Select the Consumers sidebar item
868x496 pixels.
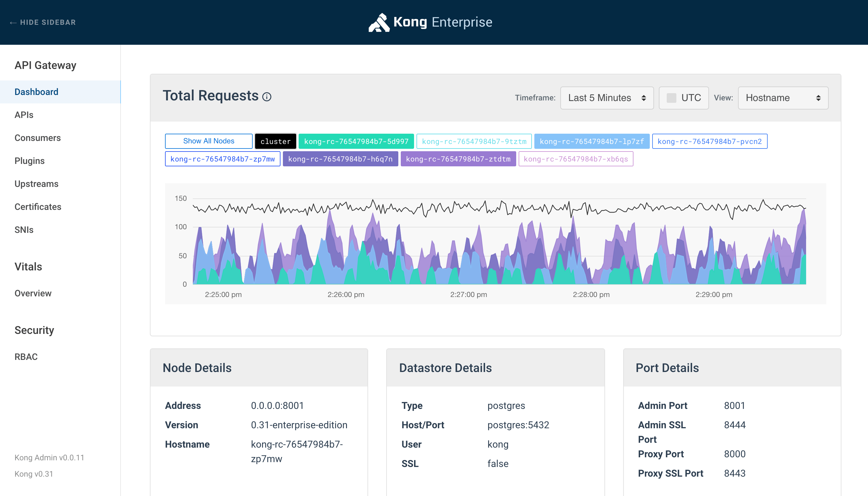[x=37, y=138]
